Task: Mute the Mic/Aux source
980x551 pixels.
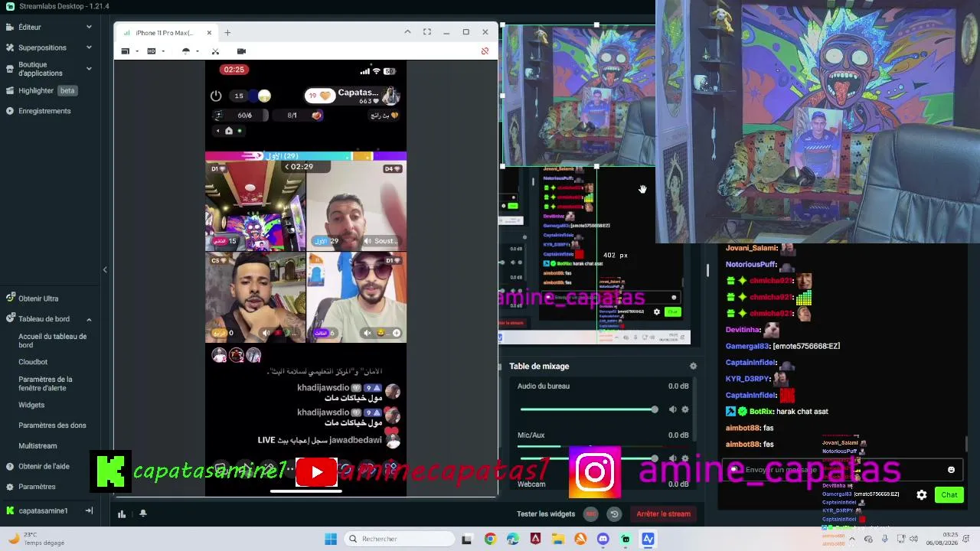Action: [672, 458]
